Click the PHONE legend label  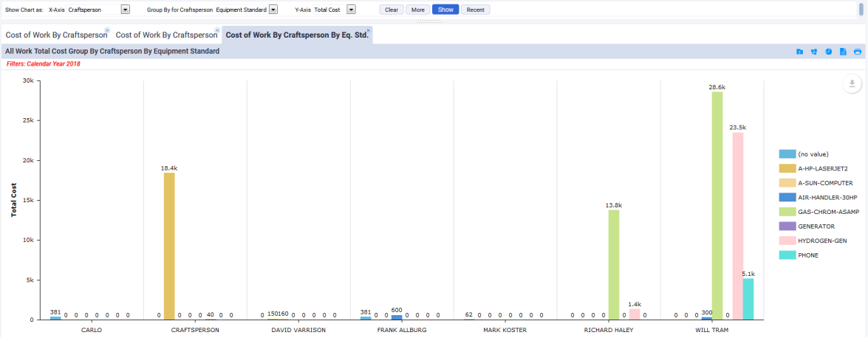point(808,255)
